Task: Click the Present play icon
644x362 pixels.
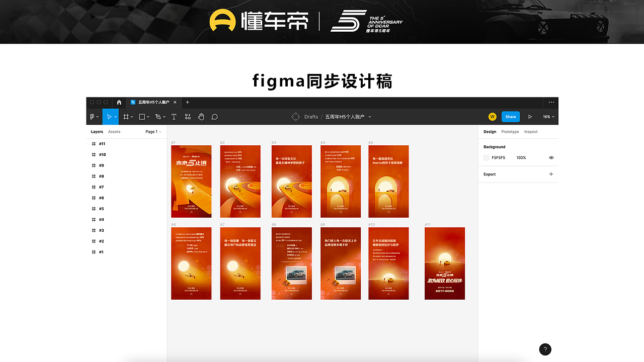Action: (x=530, y=117)
